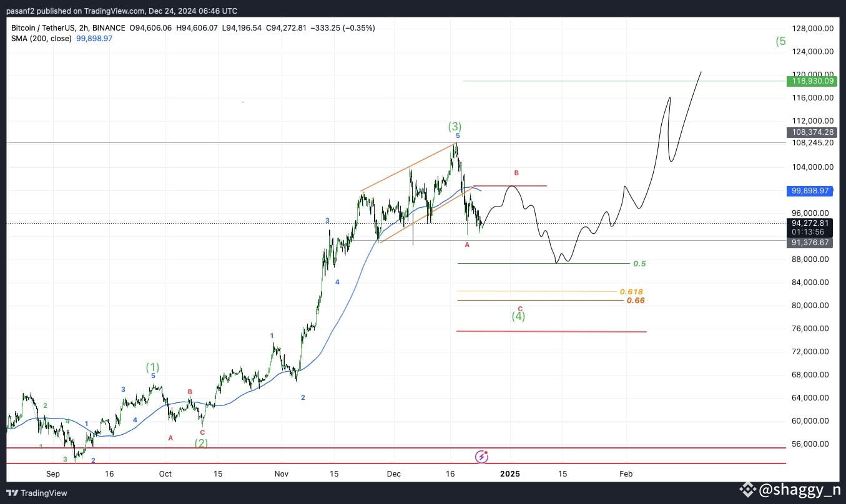846x504 pixels.
Task: Click the Dec label on time axis
Action: 394,474
